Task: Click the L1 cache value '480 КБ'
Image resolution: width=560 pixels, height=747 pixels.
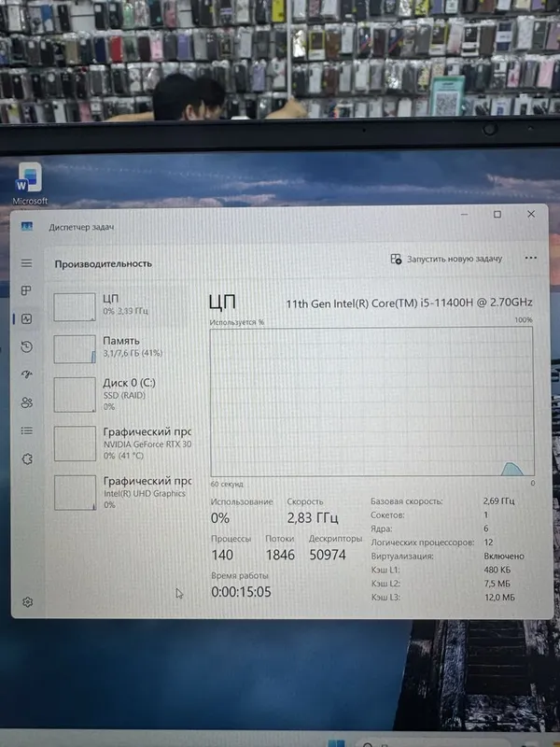Action: tap(497, 570)
